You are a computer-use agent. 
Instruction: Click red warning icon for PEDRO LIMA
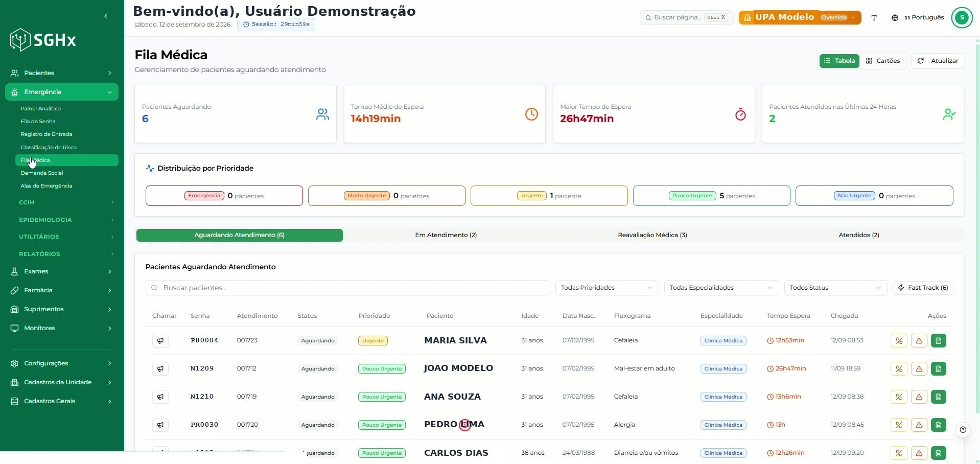point(919,425)
